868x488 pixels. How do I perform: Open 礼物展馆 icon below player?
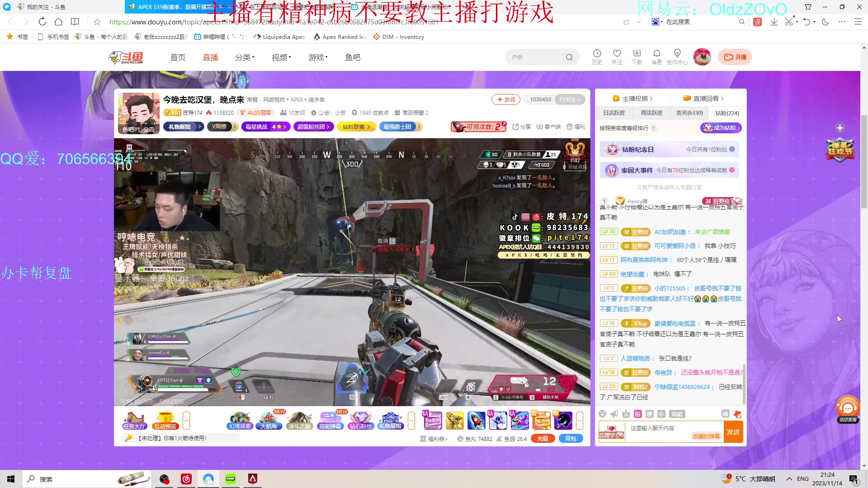[390, 421]
